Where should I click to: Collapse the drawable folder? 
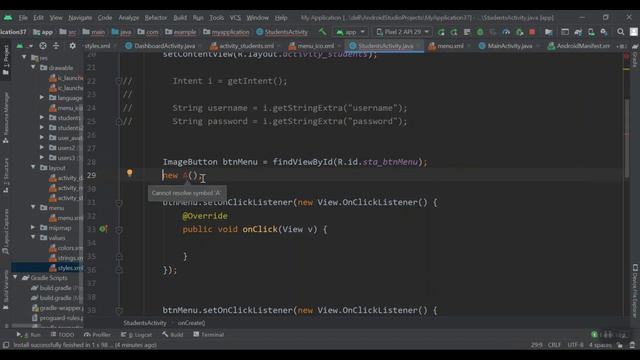[x=33, y=67]
